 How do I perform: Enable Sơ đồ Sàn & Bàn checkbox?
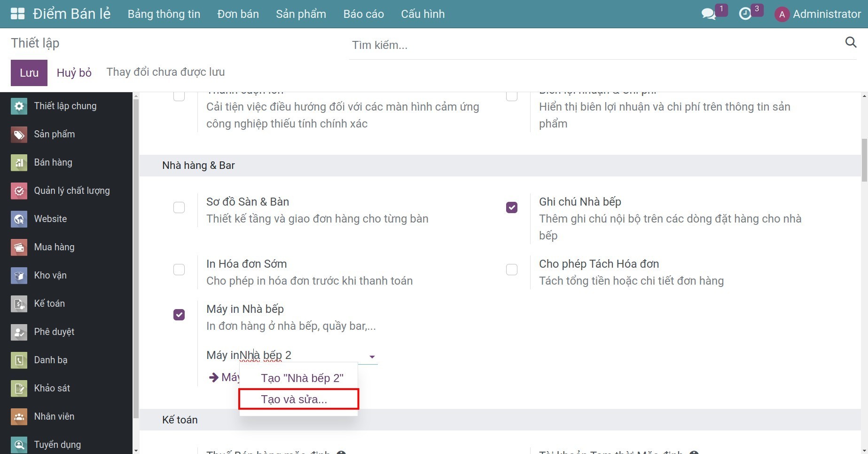point(179,207)
